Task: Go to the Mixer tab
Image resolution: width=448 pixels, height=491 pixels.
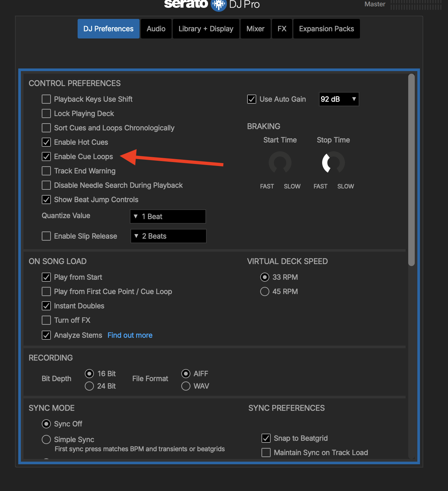Action: tap(256, 29)
